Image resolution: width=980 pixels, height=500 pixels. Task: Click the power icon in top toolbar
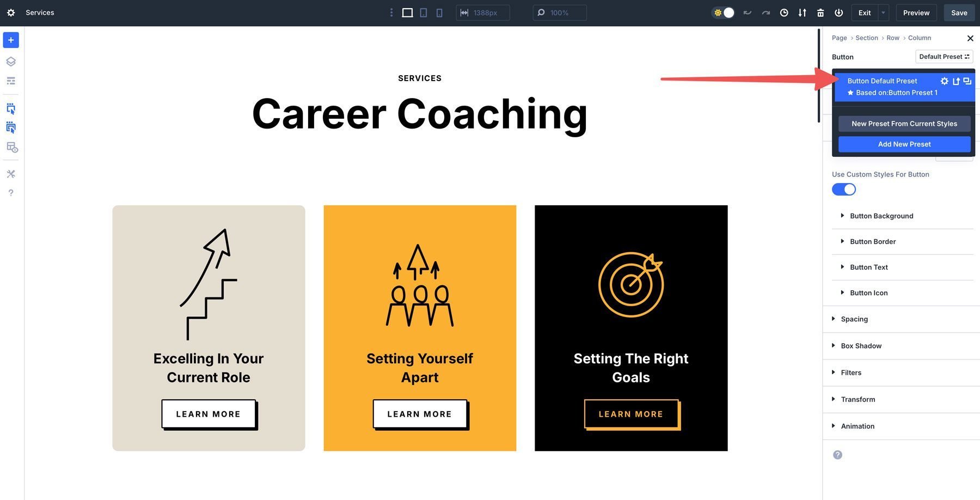tap(839, 13)
